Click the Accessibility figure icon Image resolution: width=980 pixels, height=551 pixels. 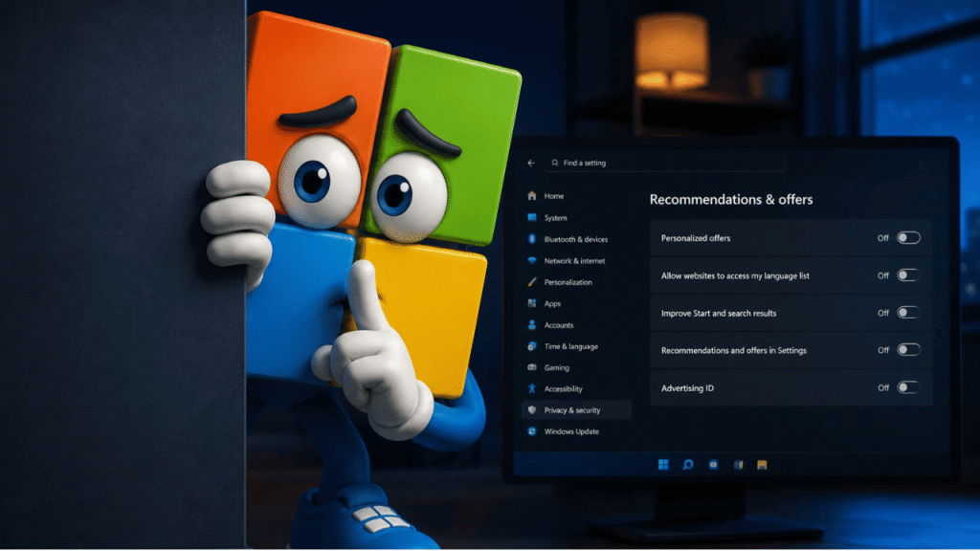click(x=532, y=388)
